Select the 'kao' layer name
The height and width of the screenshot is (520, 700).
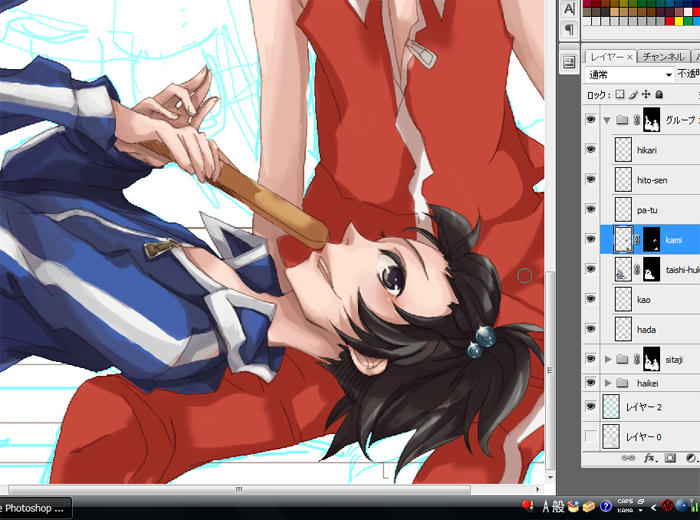pos(643,300)
